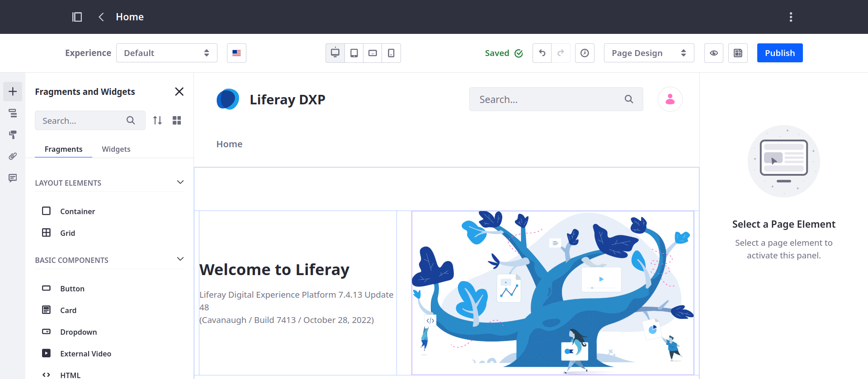
Task: Select the Welcome to Liferay heading
Action: click(274, 270)
